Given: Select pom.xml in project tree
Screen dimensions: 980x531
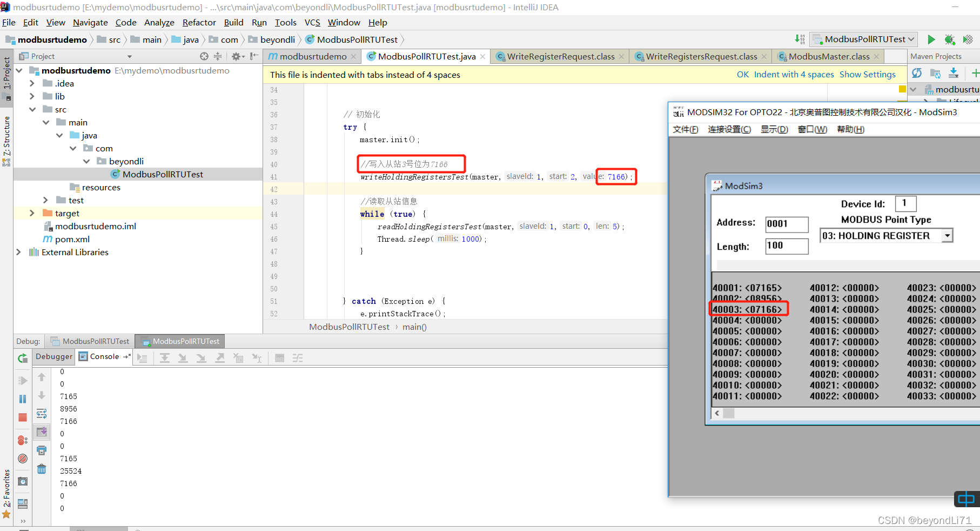Looking at the screenshot, I should tap(72, 239).
